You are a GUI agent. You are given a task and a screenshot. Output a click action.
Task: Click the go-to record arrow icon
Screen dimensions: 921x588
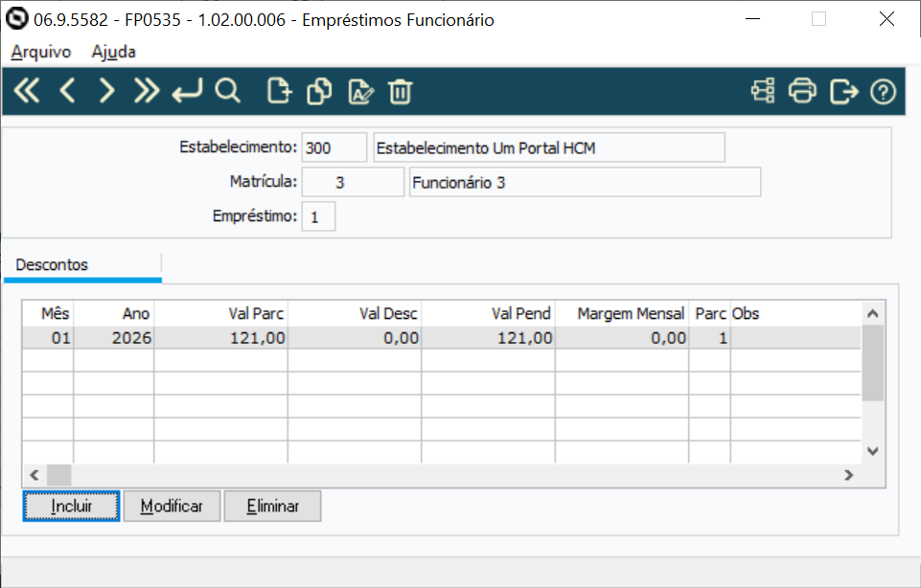(x=187, y=91)
